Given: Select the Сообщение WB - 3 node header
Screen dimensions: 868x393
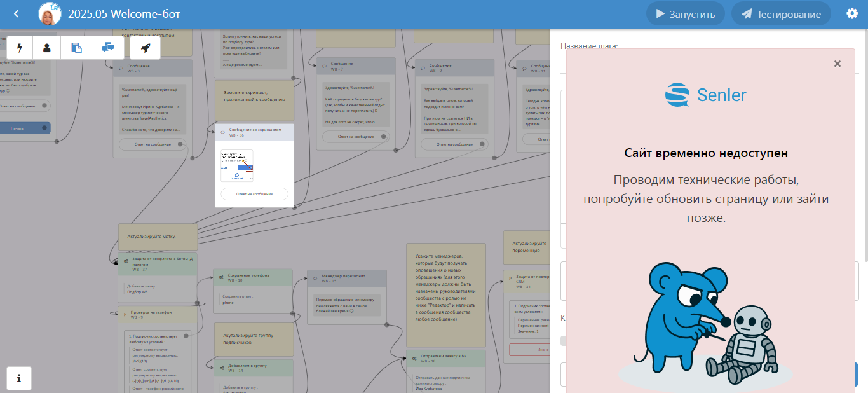Looking at the screenshot, I should tap(153, 68).
